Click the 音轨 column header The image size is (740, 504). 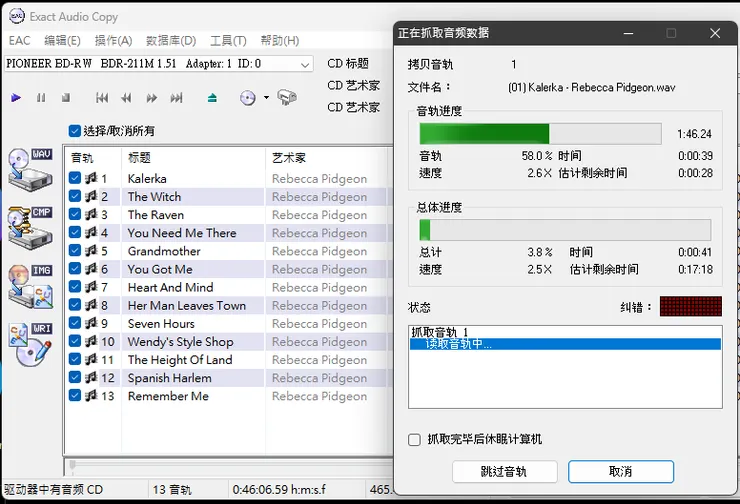93,158
